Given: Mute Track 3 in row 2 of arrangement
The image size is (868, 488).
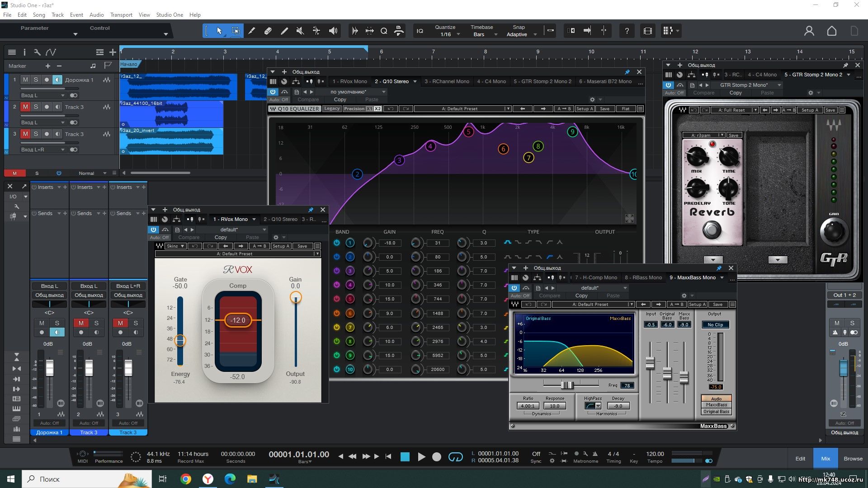Looking at the screenshot, I should (x=25, y=107).
